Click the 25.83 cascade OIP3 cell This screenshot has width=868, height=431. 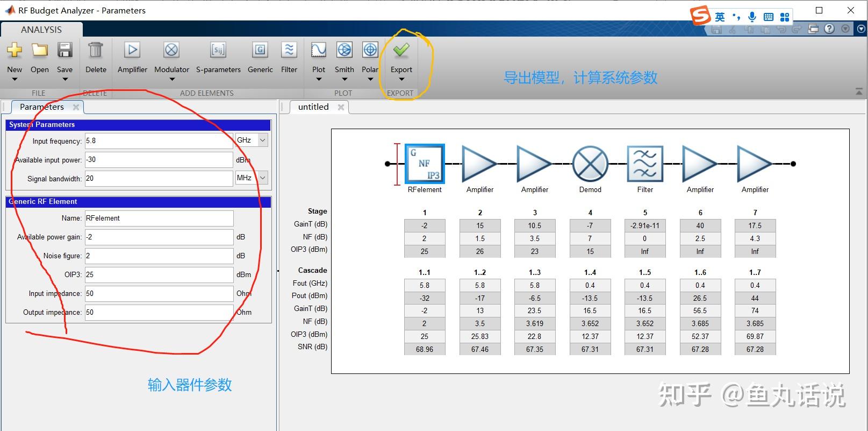click(x=480, y=336)
